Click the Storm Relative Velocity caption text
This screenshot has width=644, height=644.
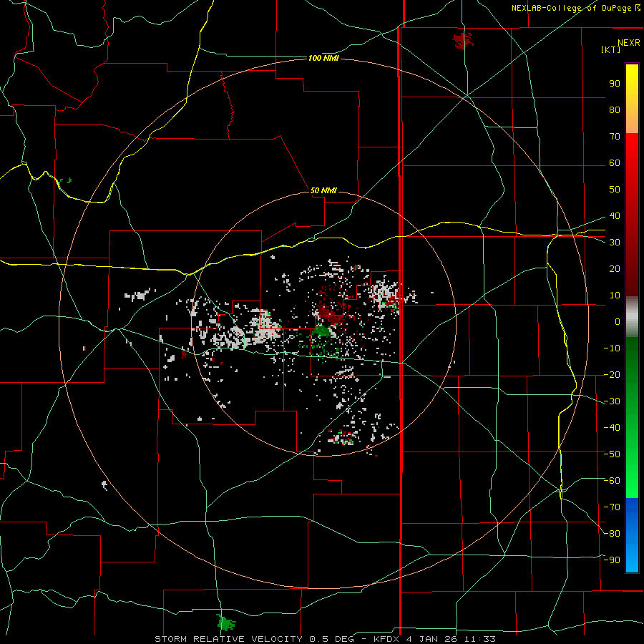[x=325, y=639]
